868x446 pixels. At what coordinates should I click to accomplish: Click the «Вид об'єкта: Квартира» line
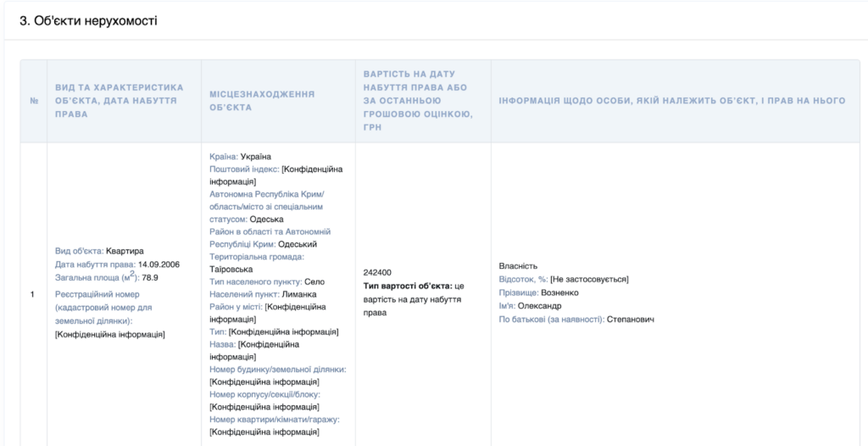99,251
